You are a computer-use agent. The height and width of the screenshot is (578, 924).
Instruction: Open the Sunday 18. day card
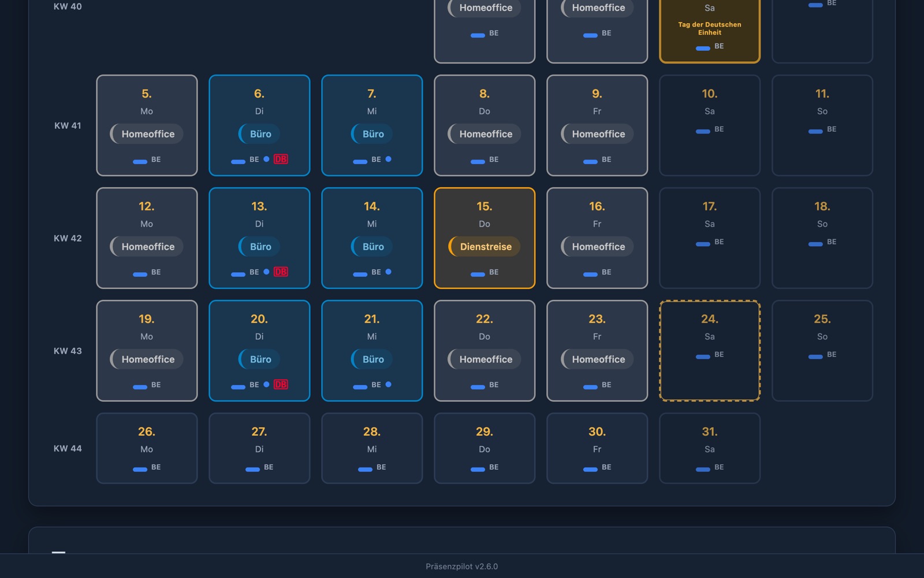tap(822, 238)
